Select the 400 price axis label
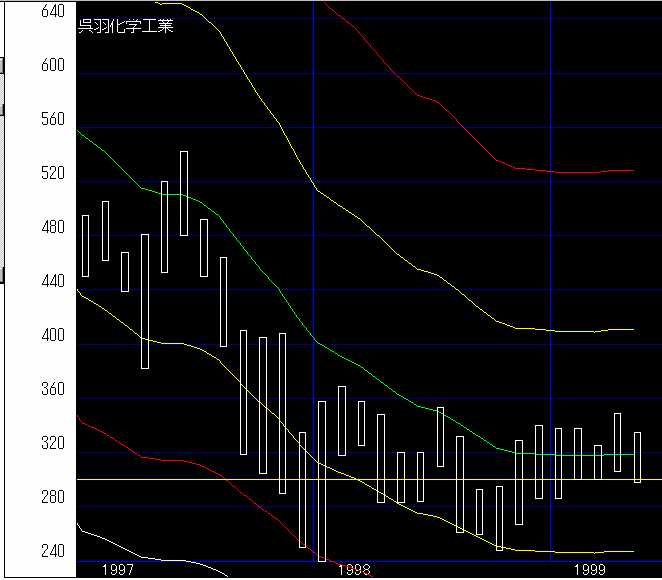662x580 pixels. 52,335
